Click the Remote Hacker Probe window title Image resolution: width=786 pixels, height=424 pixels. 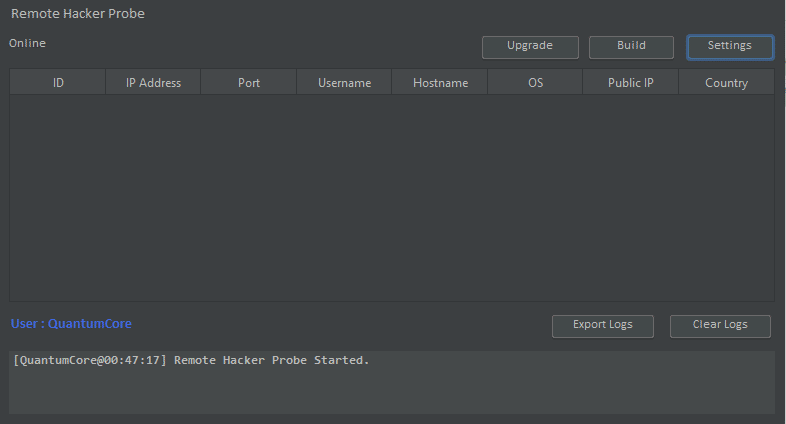pyautogui.click(x=78, y=14)
